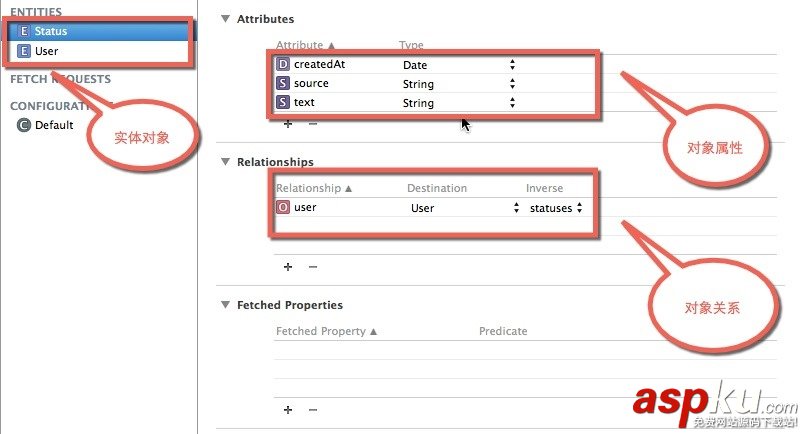The height and width of the screenshot is (434, 803).
Task: Open text attribute type dropdown
Action: (512, 103)
